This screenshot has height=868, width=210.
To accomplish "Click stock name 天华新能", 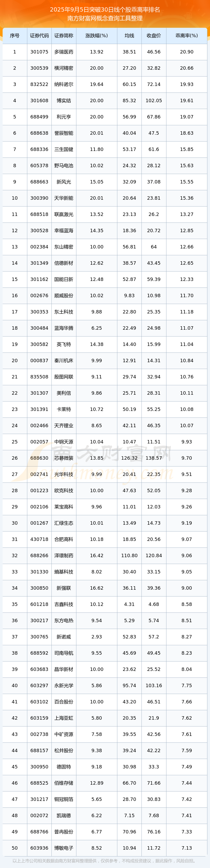I will click(x=64, y=198).
